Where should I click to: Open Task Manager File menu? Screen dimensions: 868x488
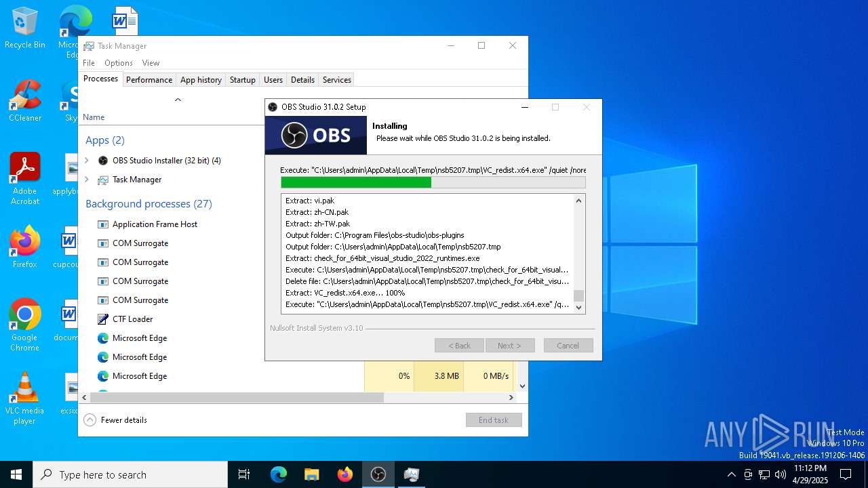point(89,63)
